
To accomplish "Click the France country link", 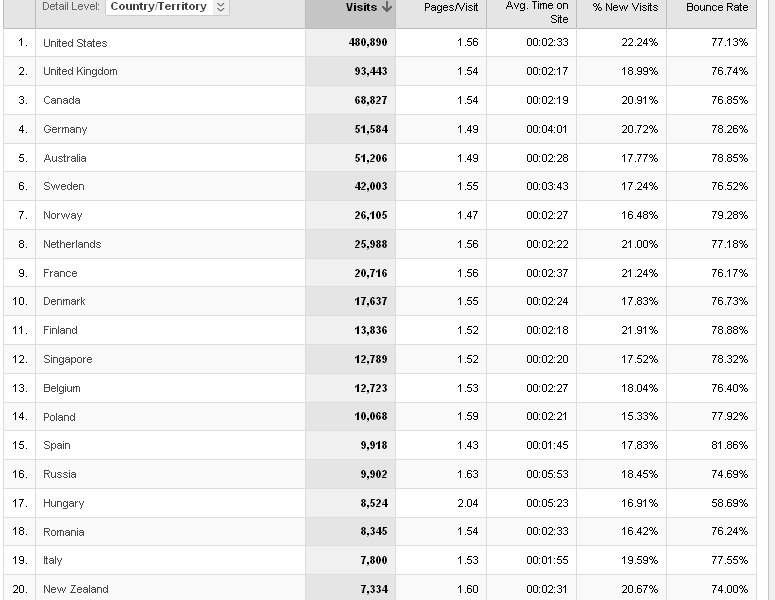I will tap(60, 273).
